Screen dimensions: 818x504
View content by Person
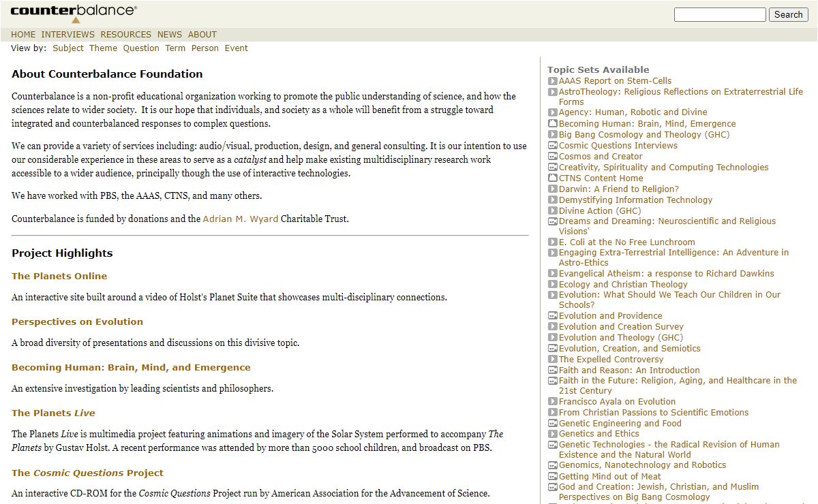tap(205, 48)
